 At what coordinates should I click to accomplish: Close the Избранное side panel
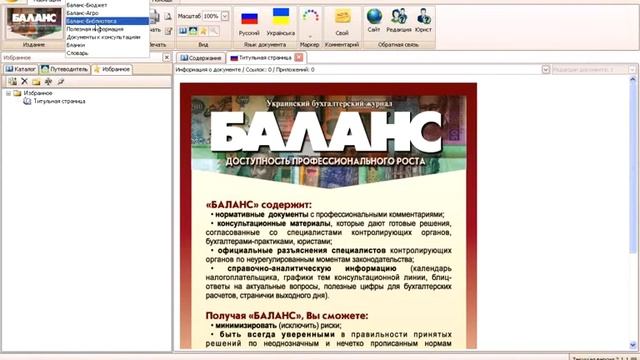(167, 58)
